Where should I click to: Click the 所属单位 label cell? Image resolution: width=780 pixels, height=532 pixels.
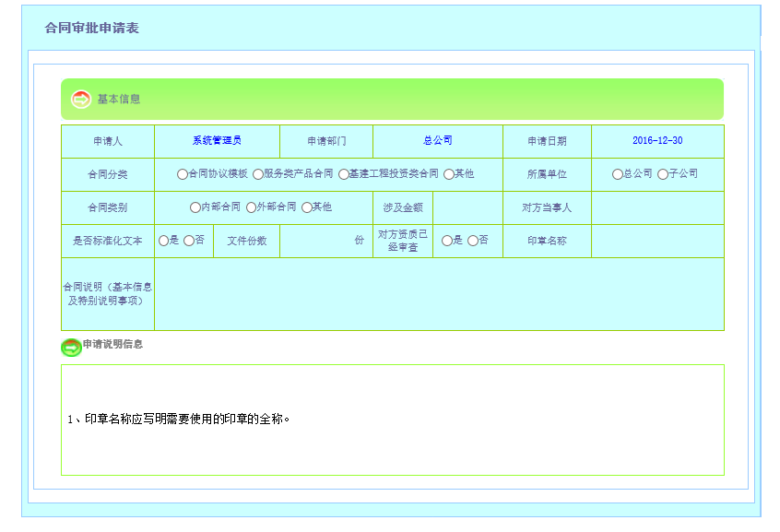click(x=547, y=174)
